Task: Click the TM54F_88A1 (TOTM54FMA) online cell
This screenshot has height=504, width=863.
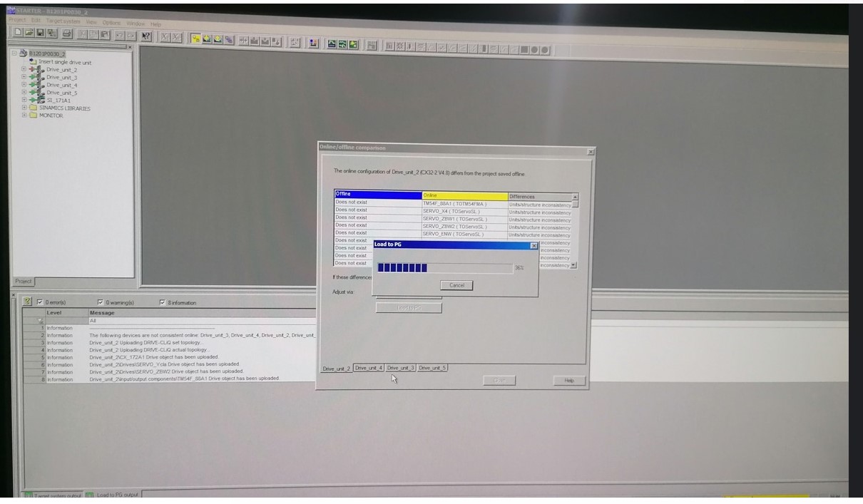Action: (x=465, y=204)
